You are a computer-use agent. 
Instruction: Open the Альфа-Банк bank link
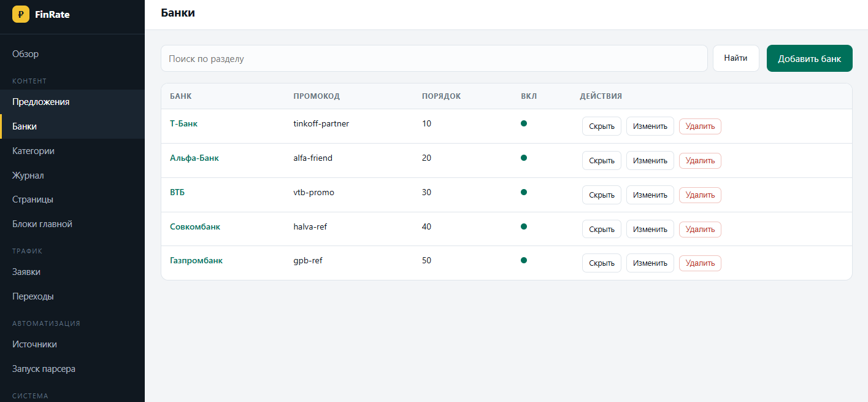194,158
